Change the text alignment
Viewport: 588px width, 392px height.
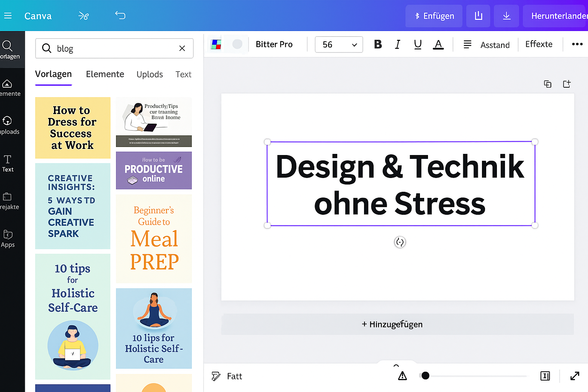click(467, 44)
